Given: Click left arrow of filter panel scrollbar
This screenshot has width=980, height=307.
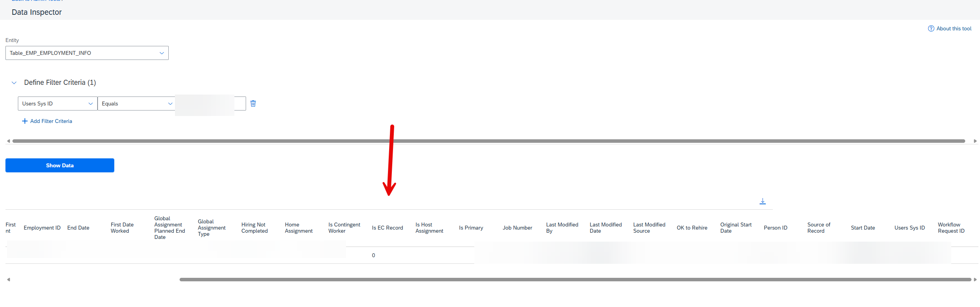Looking at the screenshot, I should tap(9, 141).
